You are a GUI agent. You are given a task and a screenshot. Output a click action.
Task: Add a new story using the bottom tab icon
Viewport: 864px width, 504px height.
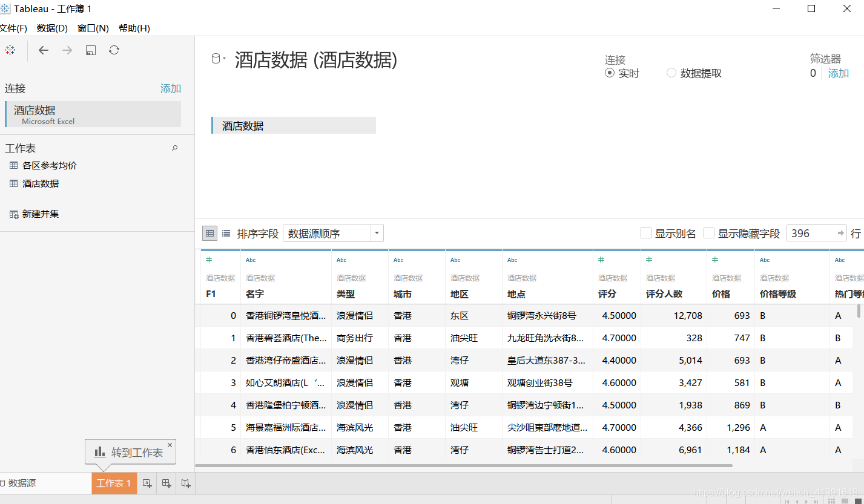click(x=186, y=483)
